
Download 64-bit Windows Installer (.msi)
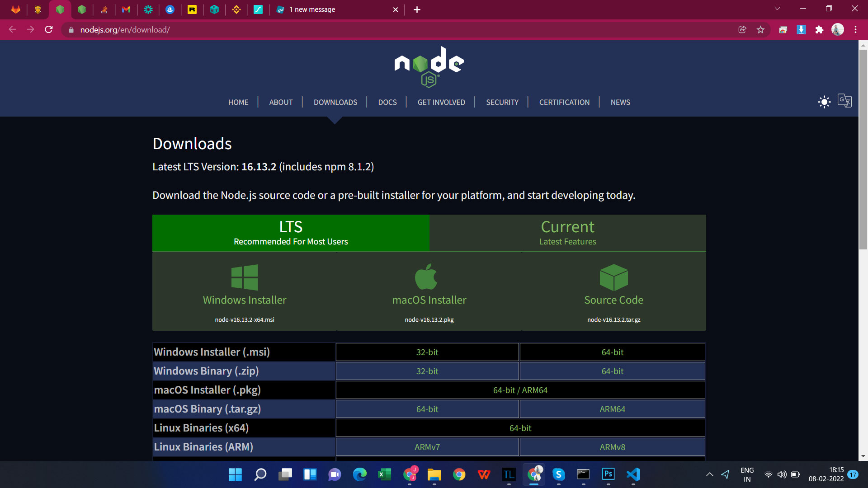(612, 352)
